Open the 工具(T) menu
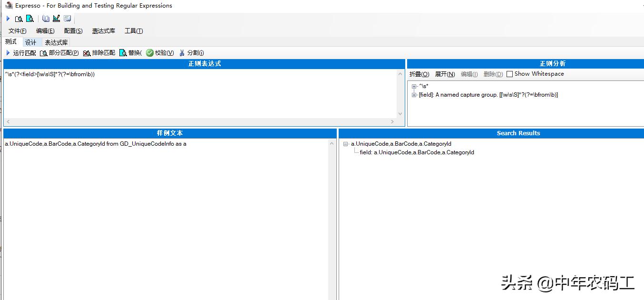The image size is (644, 300). (134, 30)
